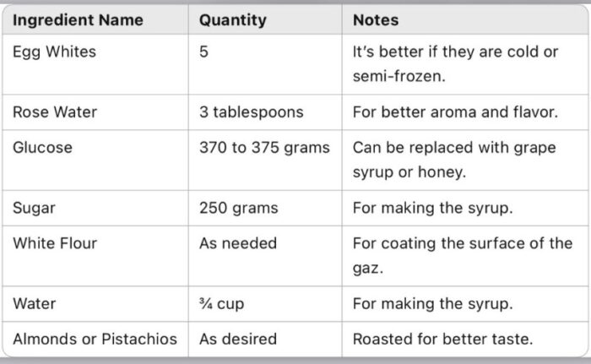Click the 250 grams quantity cell
Image resolution: width=591 pixels, height=364 pixels.
pyautogui.click(x=238, y=208)
